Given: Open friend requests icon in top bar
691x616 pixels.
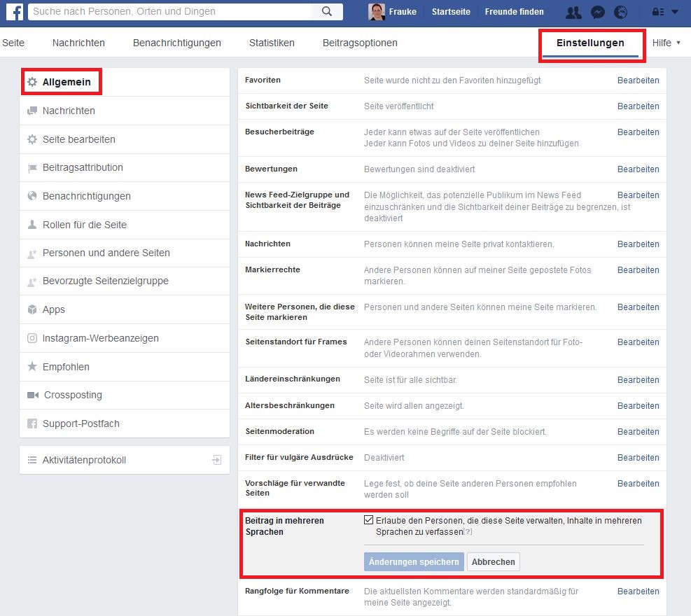Looking at the screenshot, I should pyautogui.click(x=573, y=12).
